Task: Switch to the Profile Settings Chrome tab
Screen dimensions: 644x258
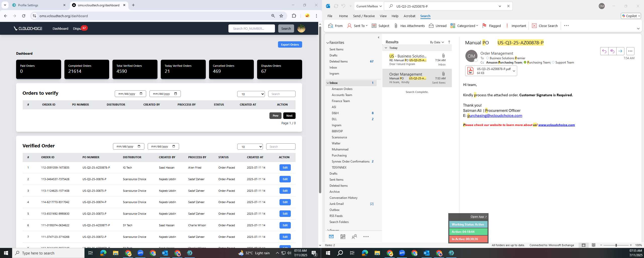Action: (39, 5)
